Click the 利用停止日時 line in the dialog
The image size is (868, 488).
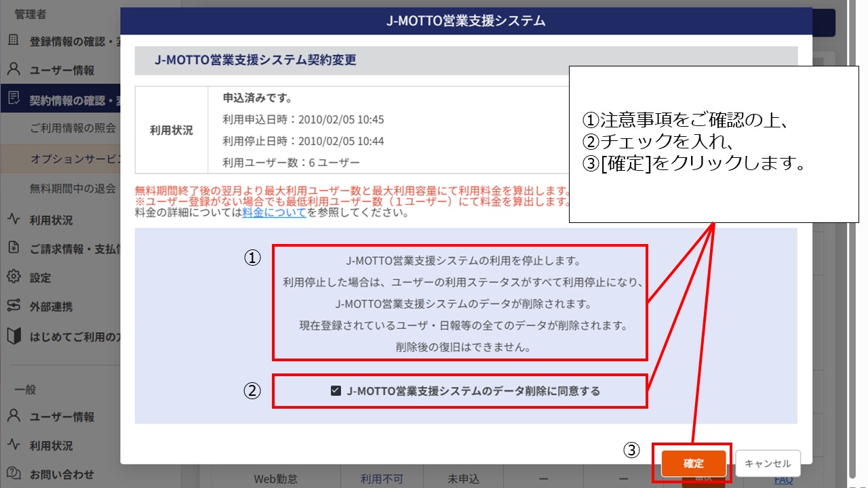pos(303,141)
